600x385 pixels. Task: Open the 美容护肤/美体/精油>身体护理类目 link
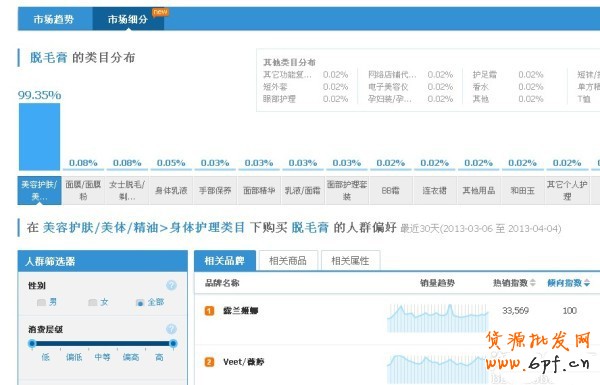click(x=143, y=228)
